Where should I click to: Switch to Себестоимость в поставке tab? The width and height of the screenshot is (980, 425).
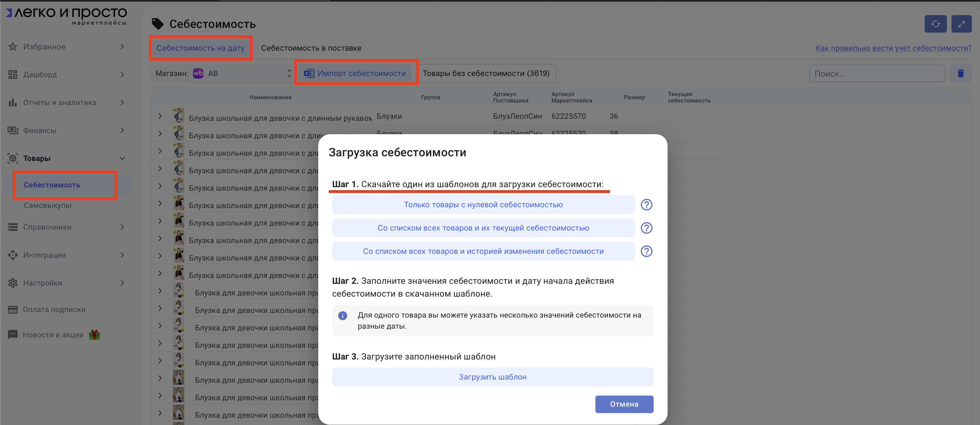point(311,48)
